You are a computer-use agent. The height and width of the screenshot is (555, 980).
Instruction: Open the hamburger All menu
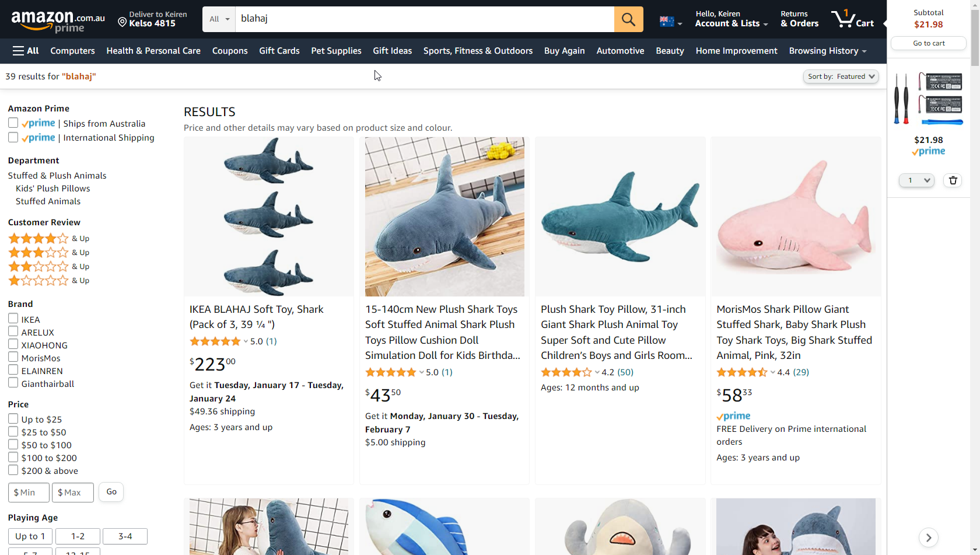26,51
